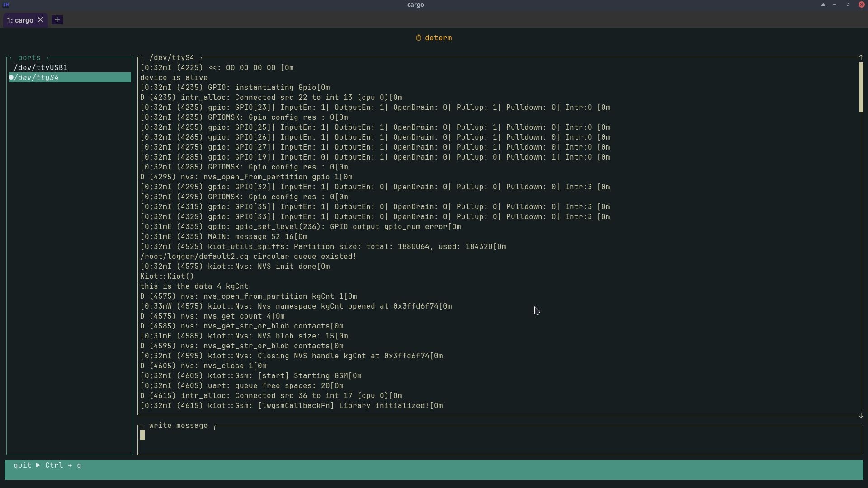Screen dimensions: 868x488
Task: Click the 'ports' panel title
Action: pyautogui.click(x=29, y=58)
